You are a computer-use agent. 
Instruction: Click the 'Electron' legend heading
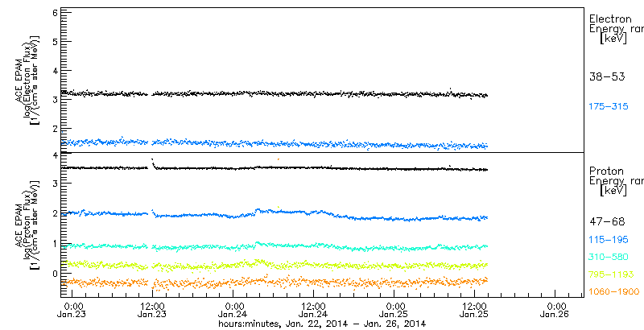(610, 19)
